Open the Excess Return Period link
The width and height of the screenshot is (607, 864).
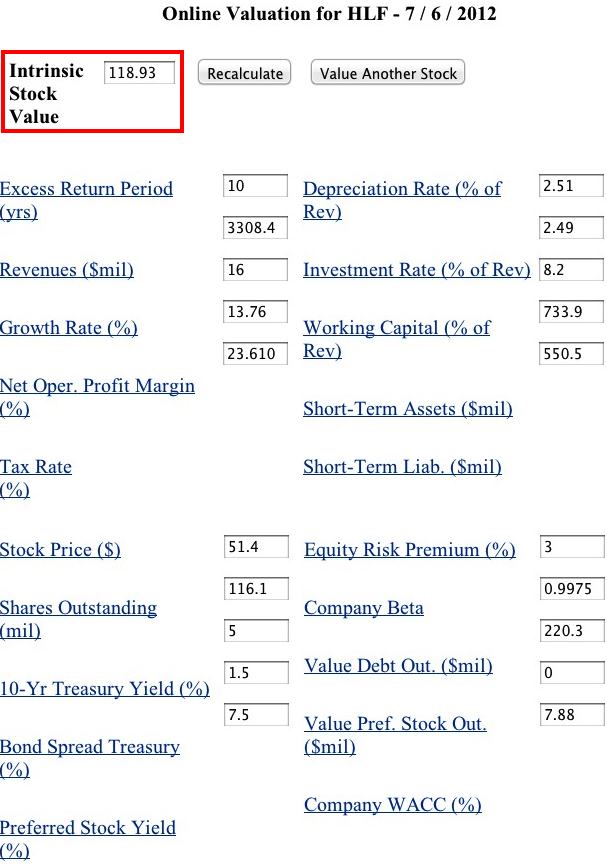(x=86, y=189)
